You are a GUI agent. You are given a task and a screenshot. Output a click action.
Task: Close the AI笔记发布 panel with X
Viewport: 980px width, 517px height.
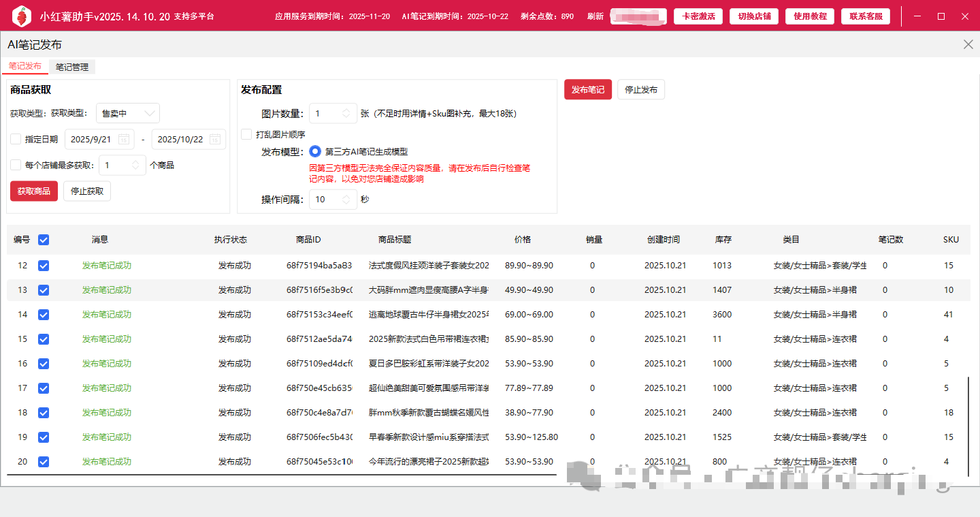[968, 44]
